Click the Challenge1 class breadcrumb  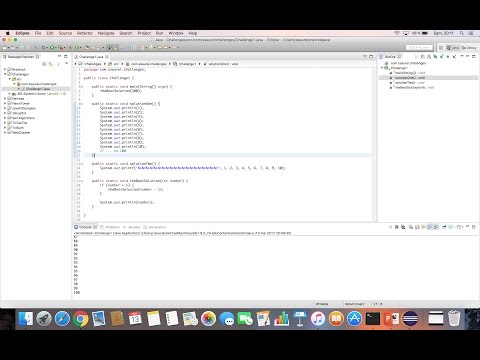click(x=185, y=64)
